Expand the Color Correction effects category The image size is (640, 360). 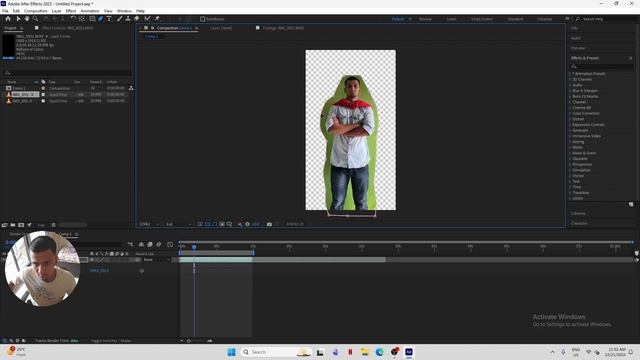(570, 113)
